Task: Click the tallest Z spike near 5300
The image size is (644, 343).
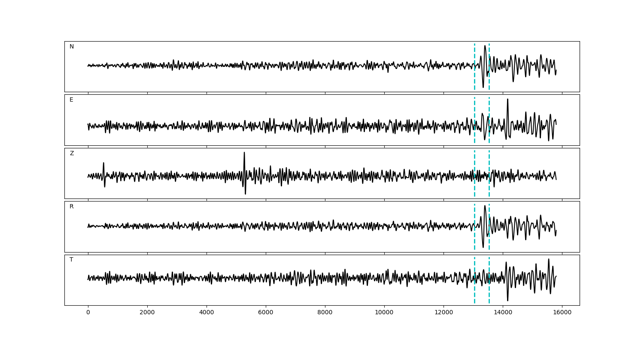Action: pyautogui.click(x=244, y=153)
